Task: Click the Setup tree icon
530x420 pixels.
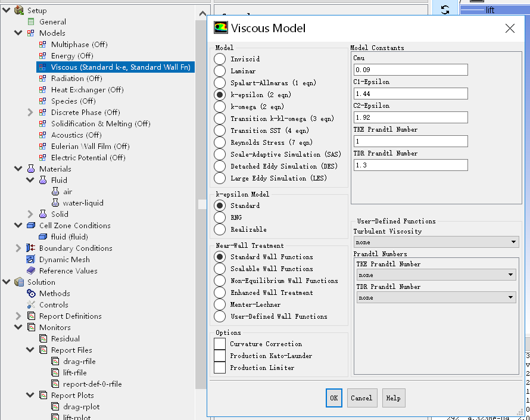Action: (19, 11)
